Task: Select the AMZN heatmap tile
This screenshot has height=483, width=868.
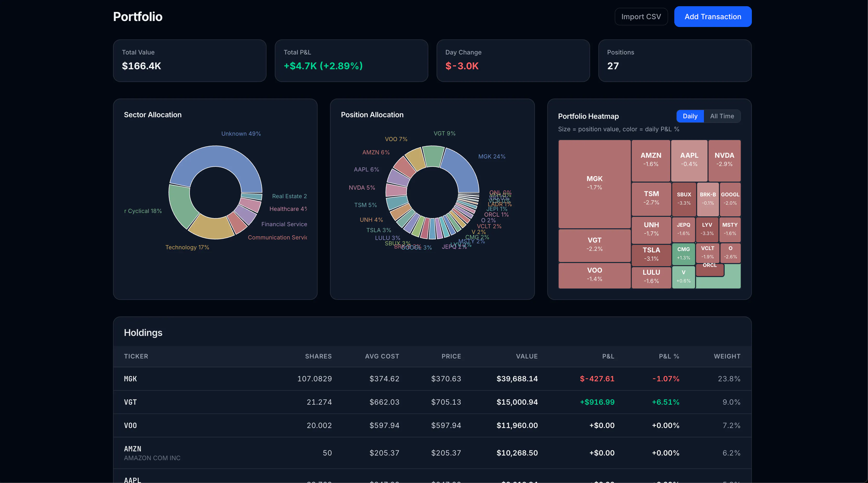Action: 651,161
